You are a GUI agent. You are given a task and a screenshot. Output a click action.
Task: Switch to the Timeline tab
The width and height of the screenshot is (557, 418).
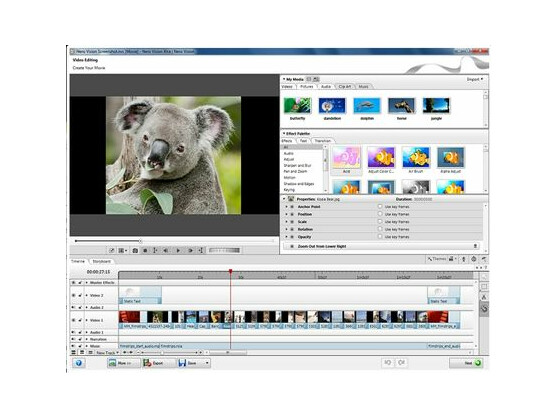tap(78, 261)
